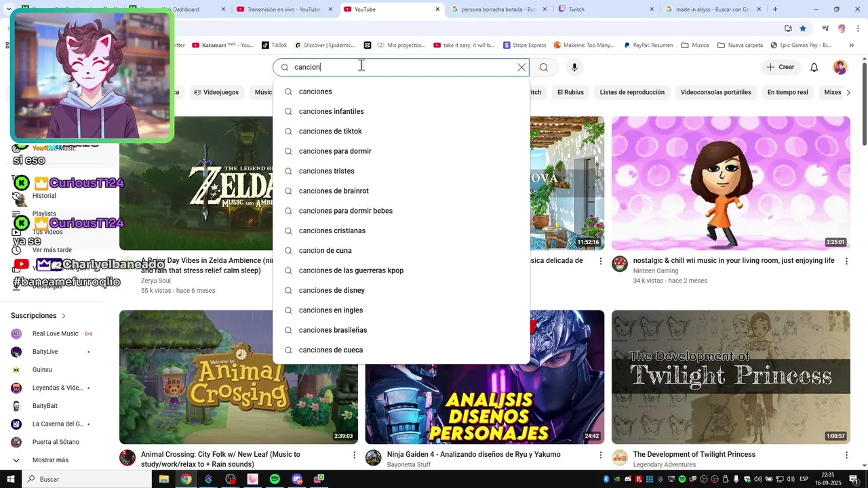Filter by the Listas de reproducción chip

pos(632,92)
